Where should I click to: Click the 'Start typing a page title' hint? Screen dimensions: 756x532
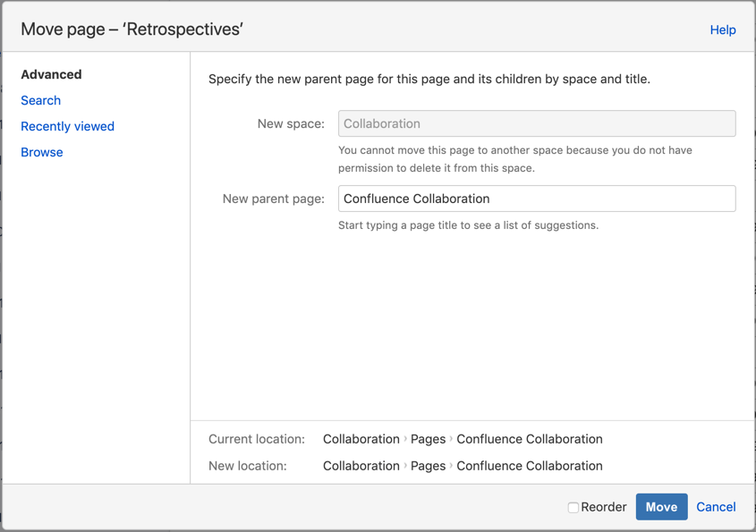pos(468,225)
